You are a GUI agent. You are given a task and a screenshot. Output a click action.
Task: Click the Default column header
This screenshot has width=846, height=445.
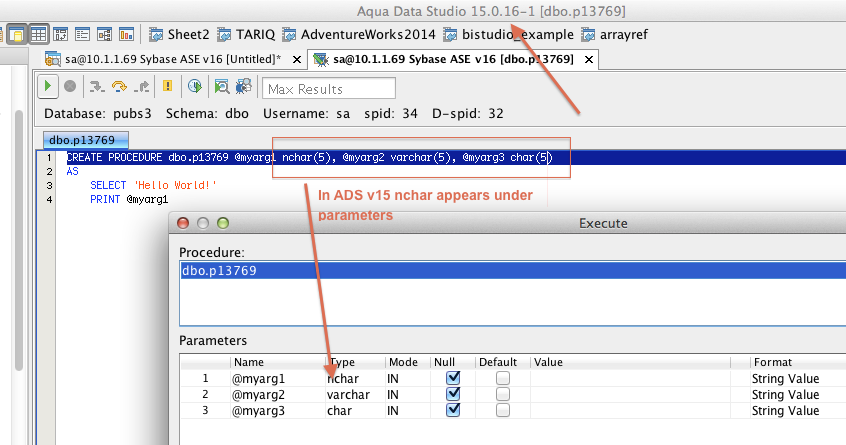point(502,362)
